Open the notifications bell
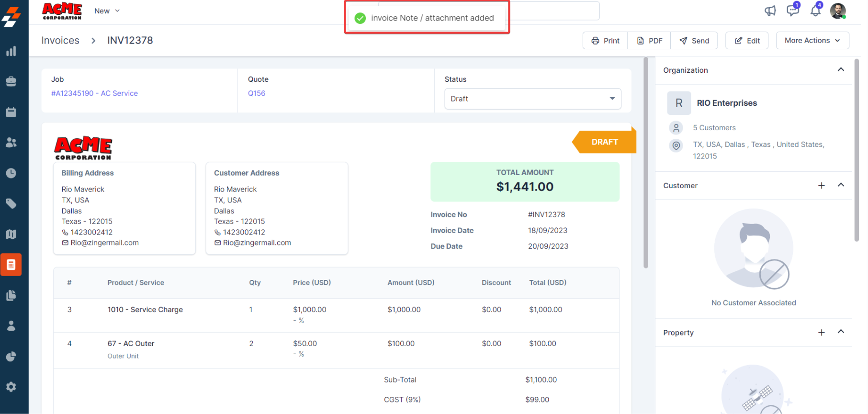The image size is (868, 414). click(x=815, y=11)
